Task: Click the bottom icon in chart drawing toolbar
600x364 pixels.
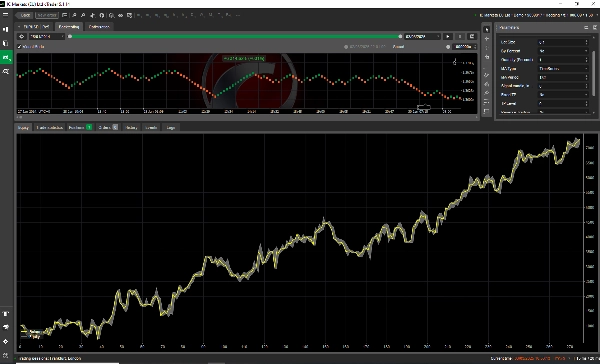Action: [x=486, y=111]
